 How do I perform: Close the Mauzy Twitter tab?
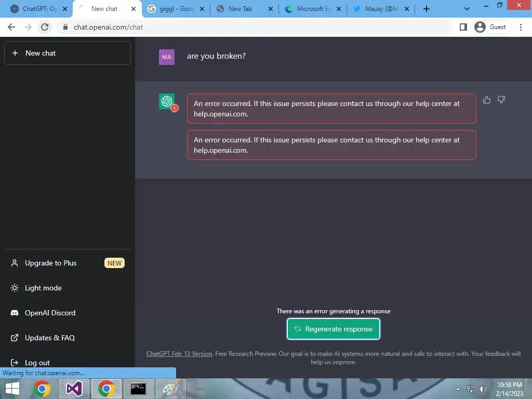click(407, 9)
